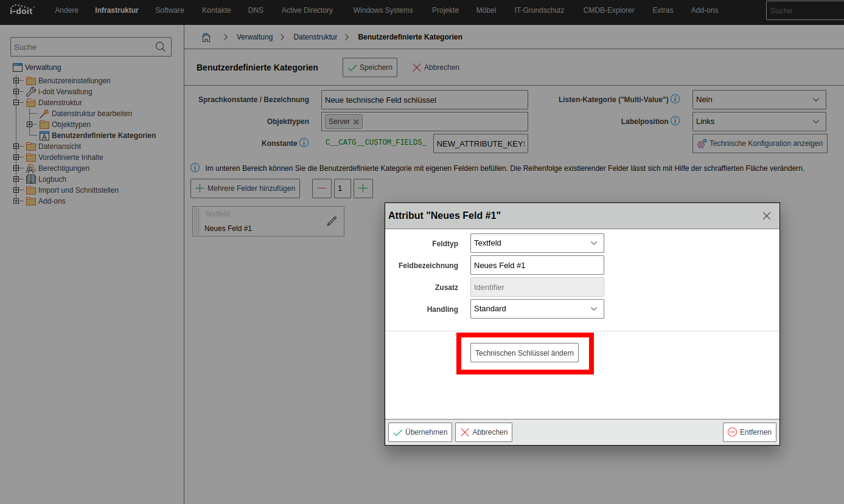
Task: Open the Infrastruktur menu
Action: [x=117, y=10]
